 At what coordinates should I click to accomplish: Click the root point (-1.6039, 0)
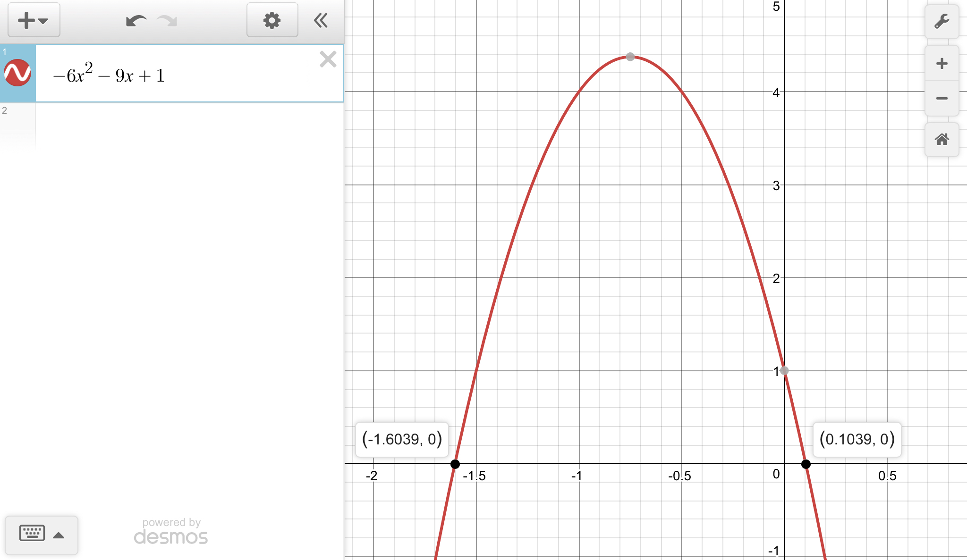point(455,464)
